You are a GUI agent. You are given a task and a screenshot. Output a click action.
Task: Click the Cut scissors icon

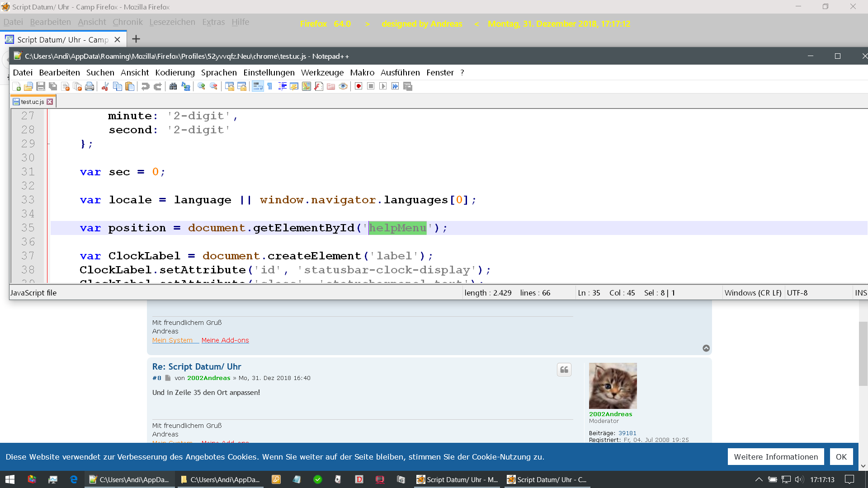(x=105, y=86)
